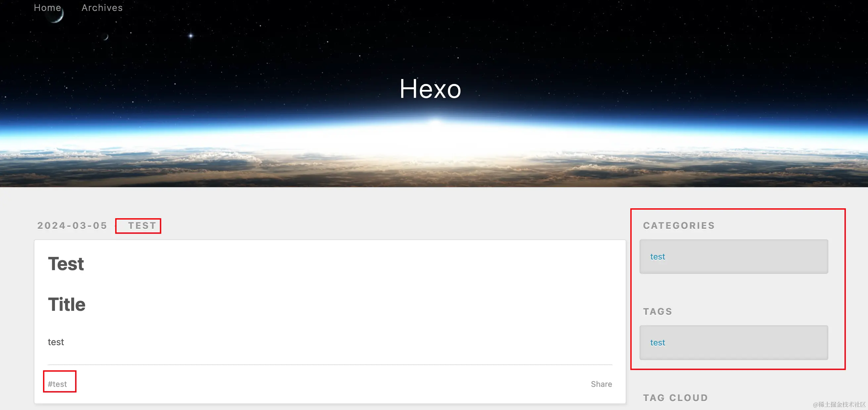Click the Share link in post footer
Screen dimensions: 868x410
pyautogui.click(x=602, y=384)
